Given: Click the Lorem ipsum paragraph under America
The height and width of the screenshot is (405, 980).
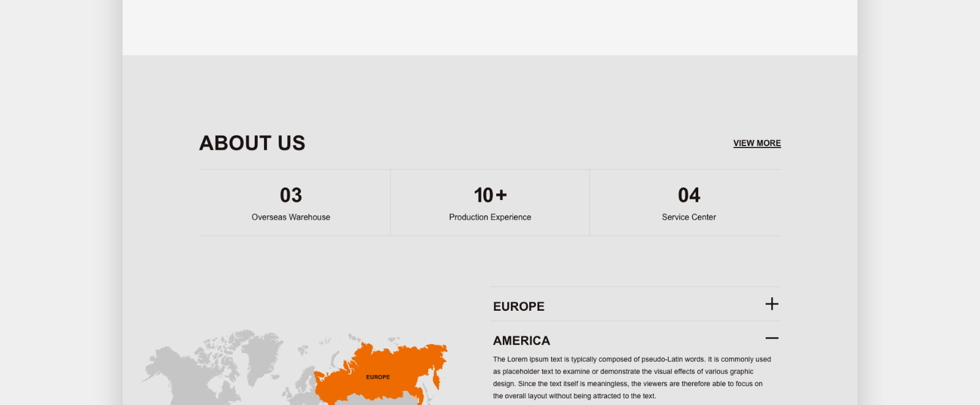Looking at the screenshot, I should 631,377.
